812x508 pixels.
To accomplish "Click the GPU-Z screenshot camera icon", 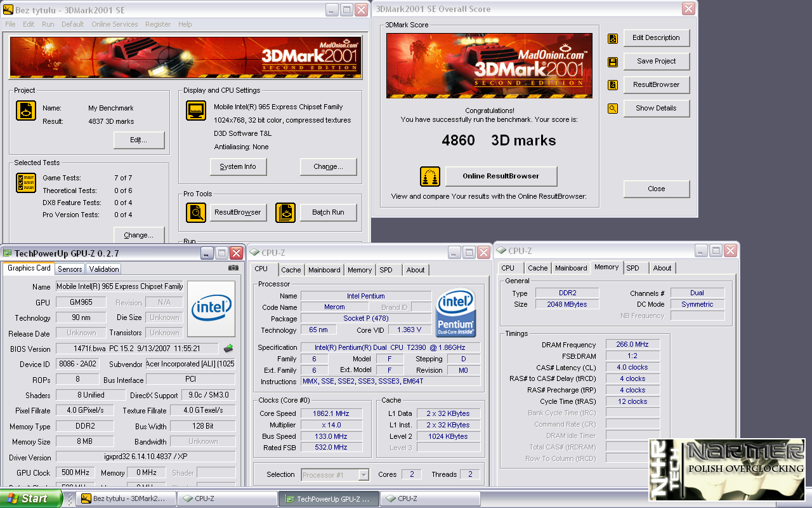I will pyautogui.click(x=233, y=268).
